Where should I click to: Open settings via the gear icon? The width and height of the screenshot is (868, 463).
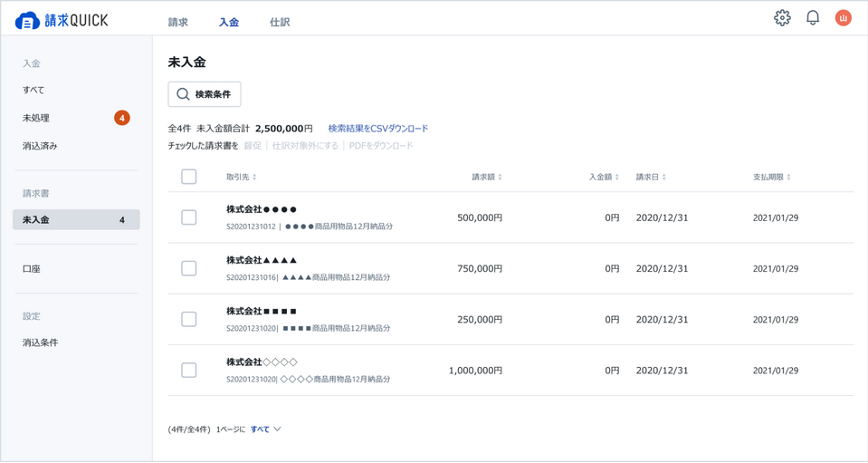[x=782, y=18]
